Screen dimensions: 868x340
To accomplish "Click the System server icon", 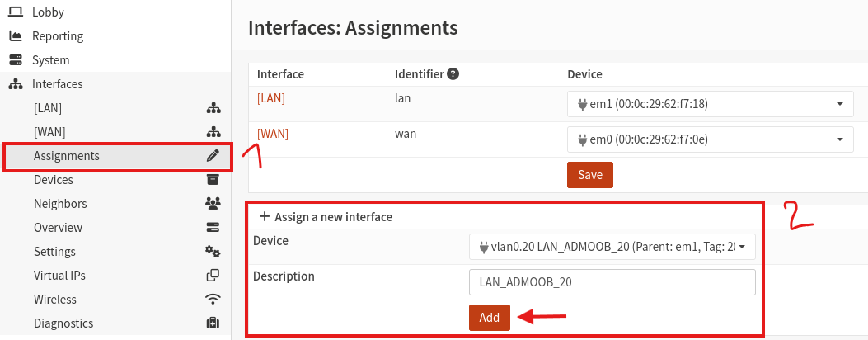I will click(x=16, y=59).
